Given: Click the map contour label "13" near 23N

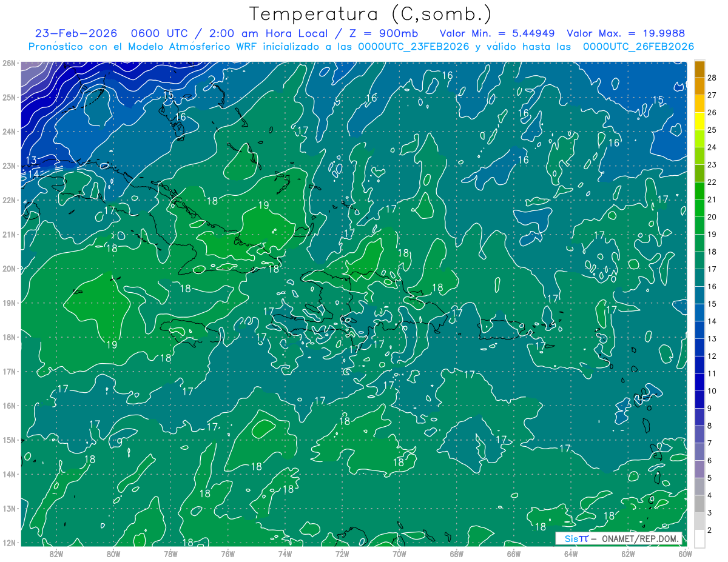Looking at the screenshot, I should pos(31,160).
